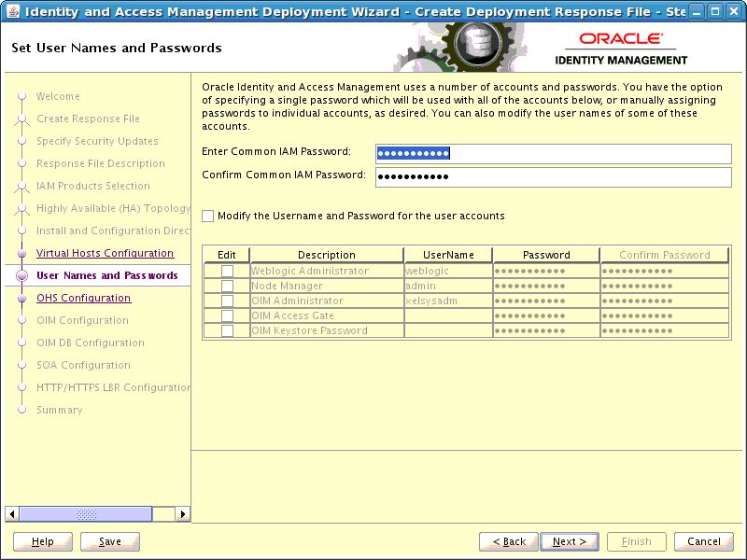
Task: Tick Edit checkbox for Weblogic Administrator
Action: (227, 271)
